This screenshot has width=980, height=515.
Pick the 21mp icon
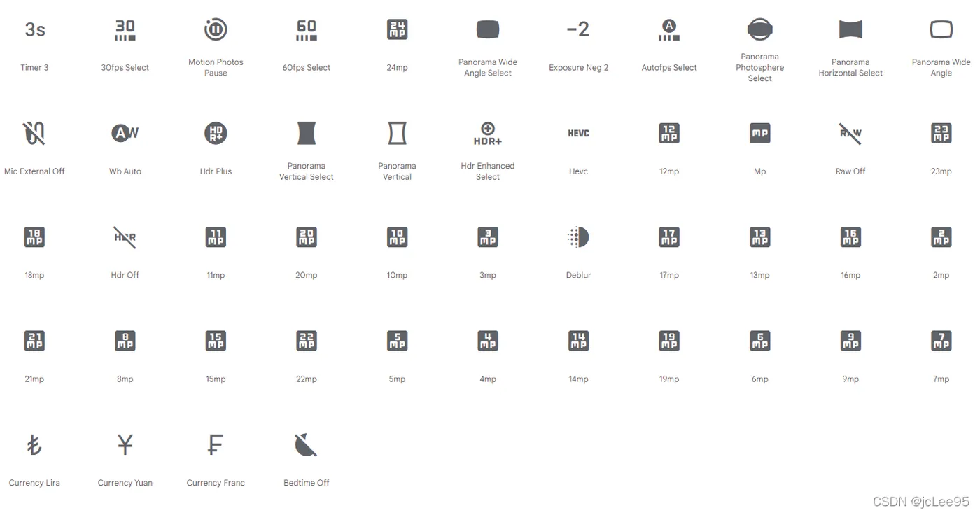[34, 341]
